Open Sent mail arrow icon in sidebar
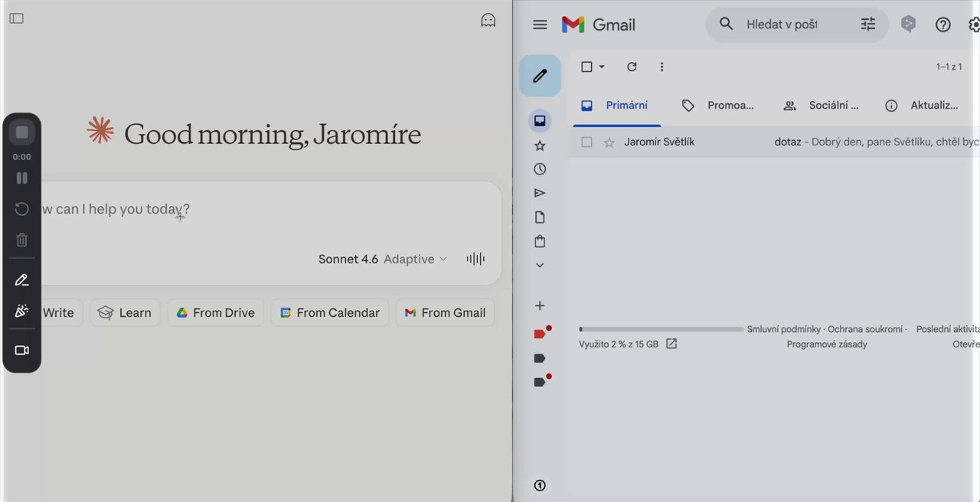The width and height of the screenshot is (980, 502). [540, 193]
